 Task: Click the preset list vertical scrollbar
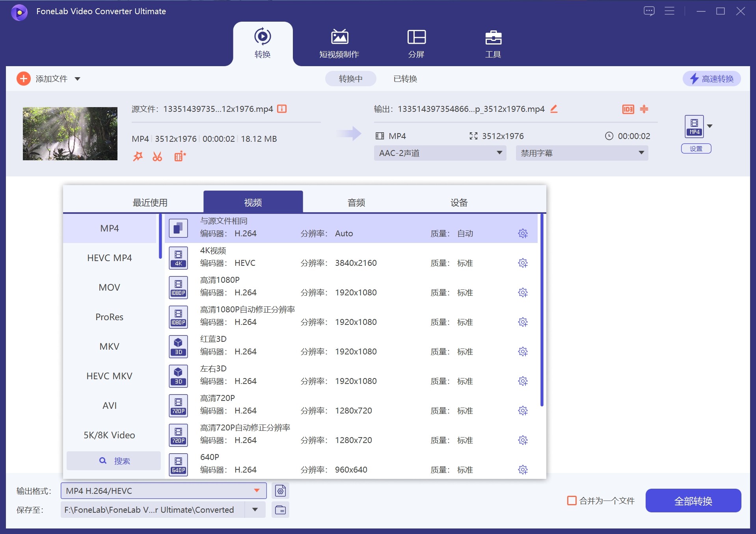(542, 310)
